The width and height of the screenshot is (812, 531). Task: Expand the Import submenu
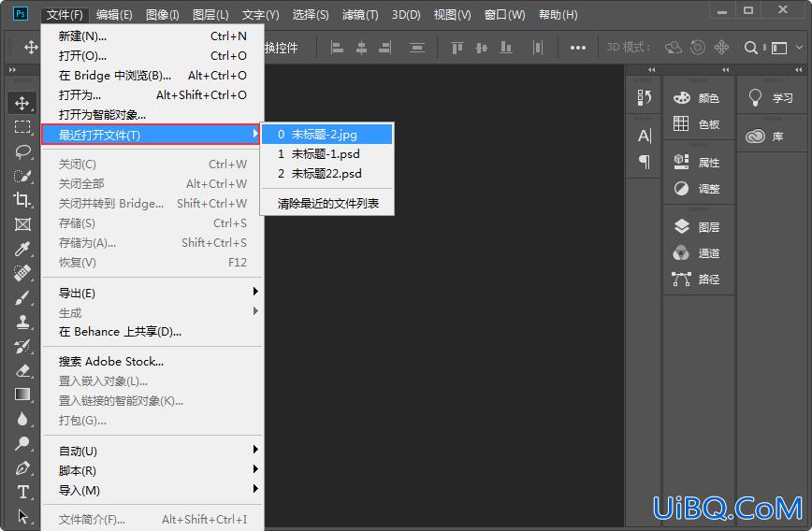tap(152, 490)
